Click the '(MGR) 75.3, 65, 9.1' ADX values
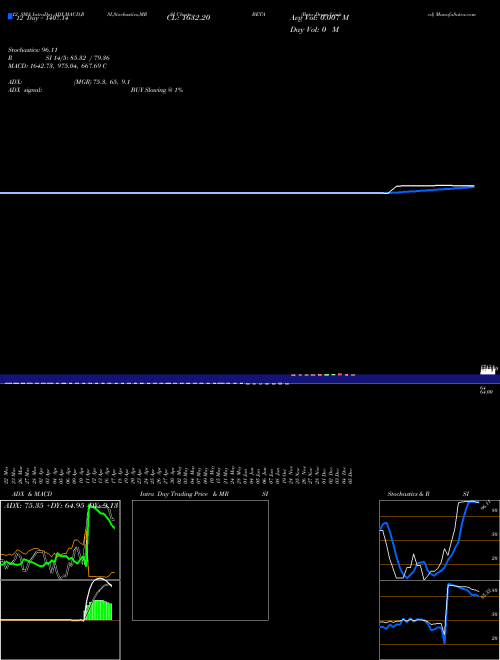Image resolution: width=500 pixels, height=660 pixels. [x=102, y=82]
